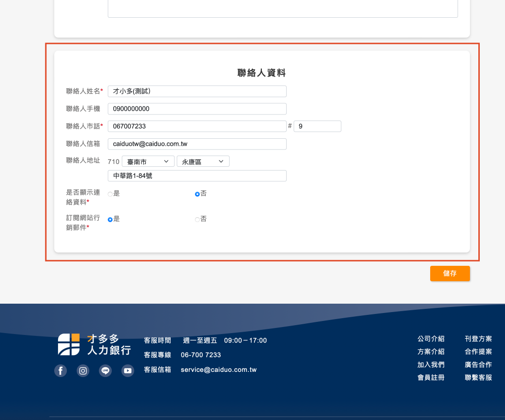Open the 永康區 district dropdown

(x=203, y=162)
